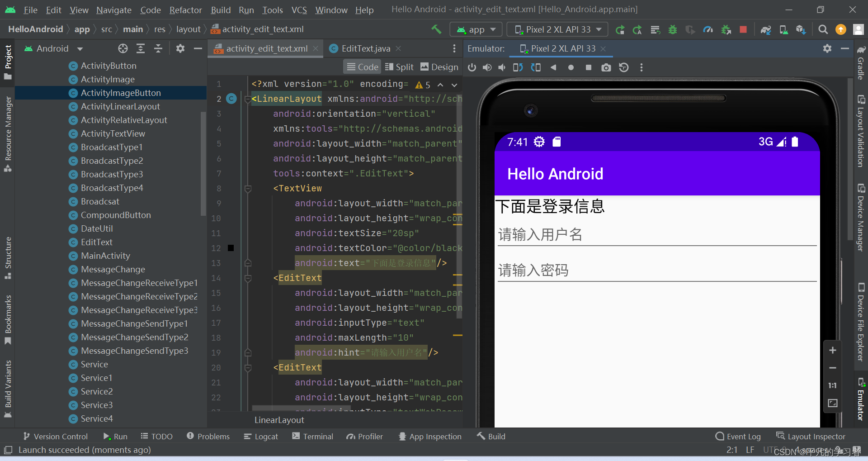868x461 pixels.
Task: Click the emulator power button icon
Action: coord(472,67)
